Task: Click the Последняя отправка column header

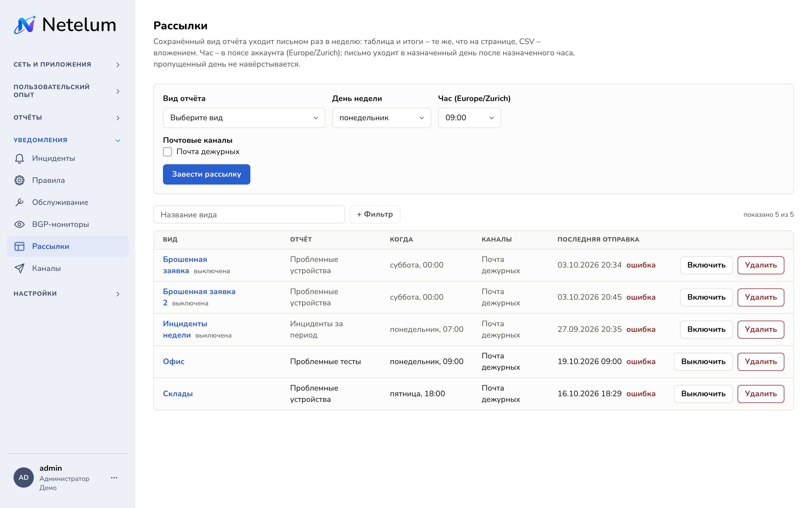Action: click(598, 240)
